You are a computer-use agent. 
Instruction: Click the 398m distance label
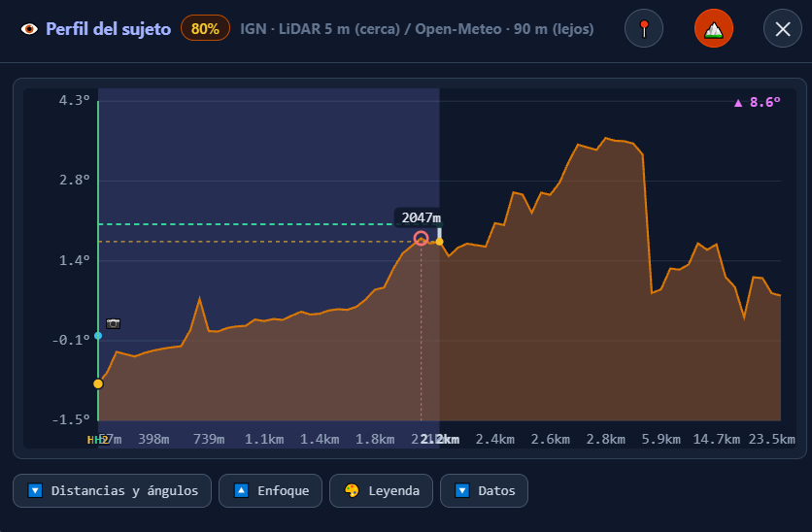coord(153,440)
